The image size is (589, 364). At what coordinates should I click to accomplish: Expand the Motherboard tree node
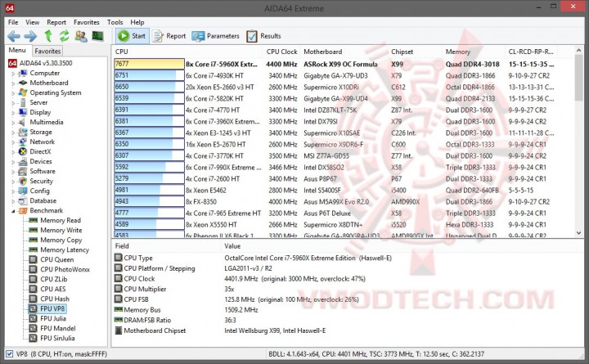point(13,83)
